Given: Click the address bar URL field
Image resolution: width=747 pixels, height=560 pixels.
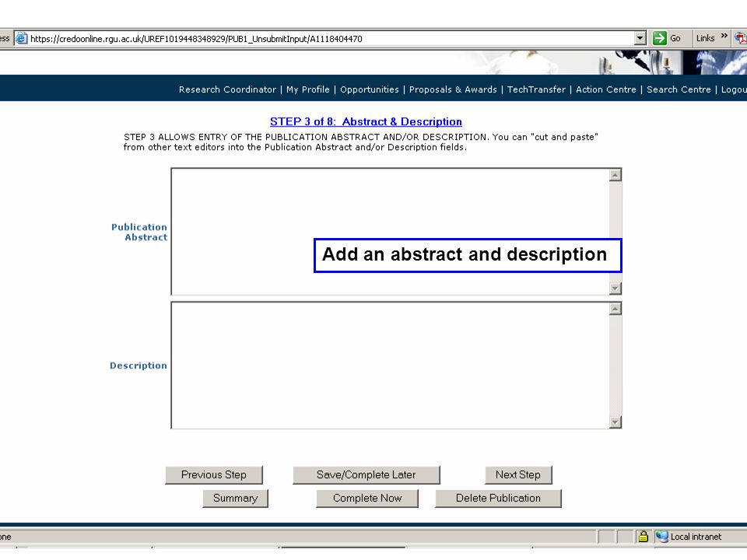Looking at the screenshot, I should [x=330, y=39].
